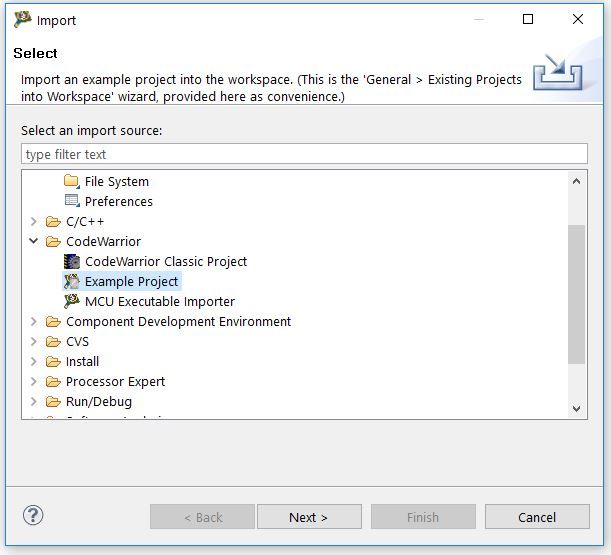Maximize the Import dialog window
This screenshot has width=611, height=555.
[528, 19]
